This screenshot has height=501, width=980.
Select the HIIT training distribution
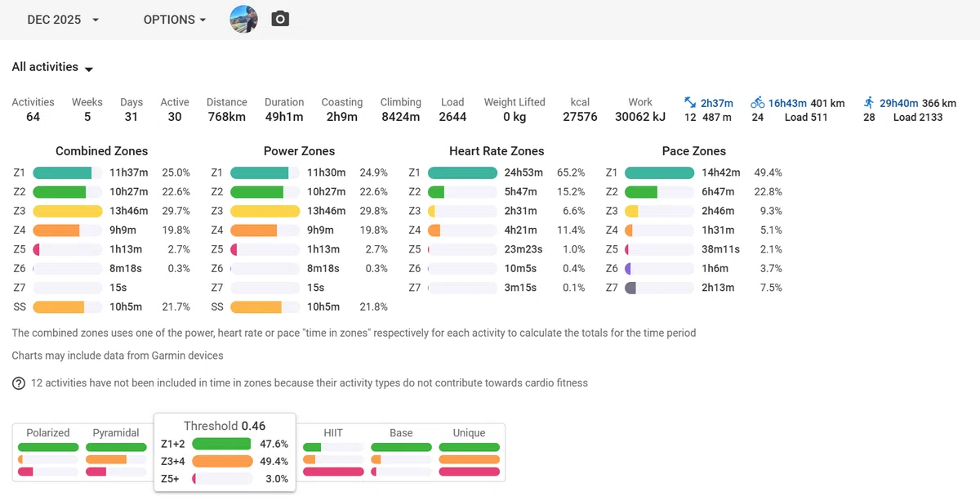pyautogui.click(x=332, y=452)
